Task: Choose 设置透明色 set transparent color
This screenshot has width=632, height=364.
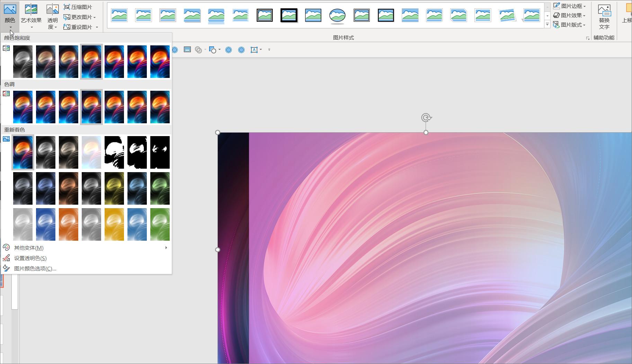Action: click(x=86, y=258)
